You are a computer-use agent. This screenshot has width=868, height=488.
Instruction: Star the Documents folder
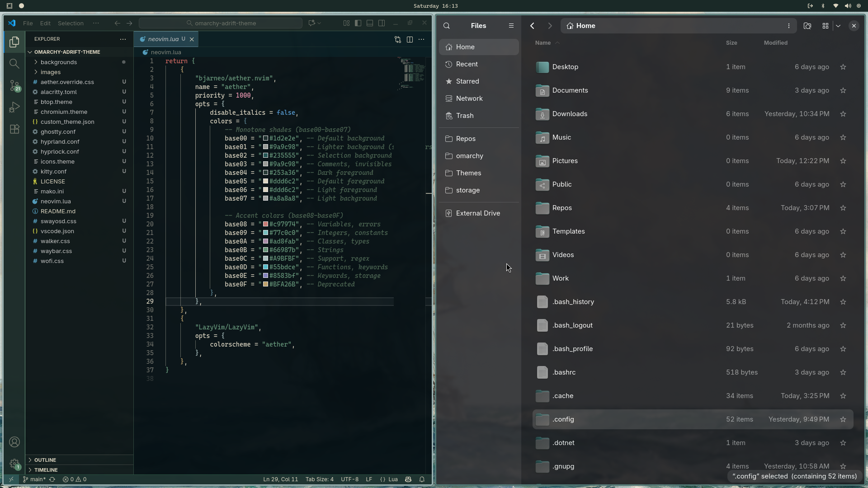click(x=843, y=90)
